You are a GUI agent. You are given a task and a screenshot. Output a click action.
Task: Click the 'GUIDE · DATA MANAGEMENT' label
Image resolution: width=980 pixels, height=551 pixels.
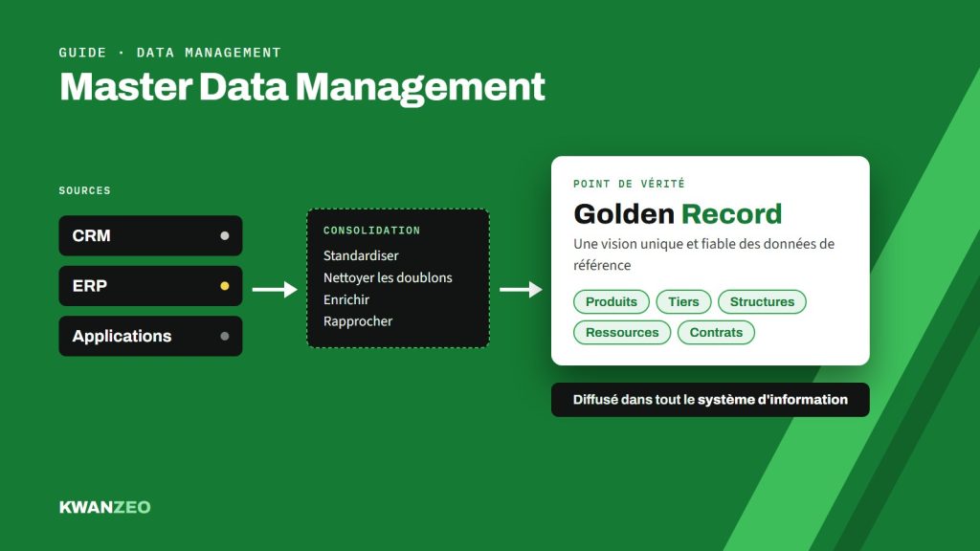pos(170,53)
